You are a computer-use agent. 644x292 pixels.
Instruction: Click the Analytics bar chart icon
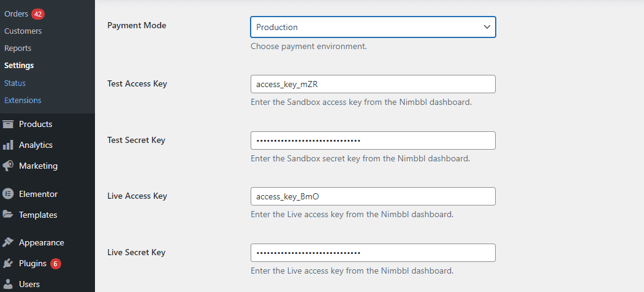click(x=8, y=145)
